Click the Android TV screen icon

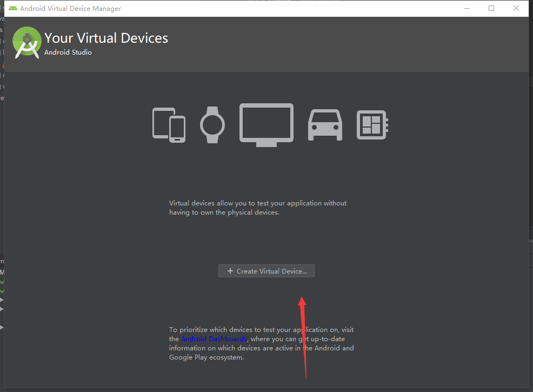266,125
